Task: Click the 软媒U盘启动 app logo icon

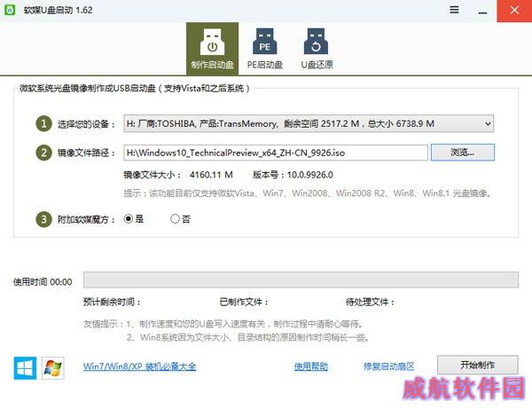Action: (10, 10)
